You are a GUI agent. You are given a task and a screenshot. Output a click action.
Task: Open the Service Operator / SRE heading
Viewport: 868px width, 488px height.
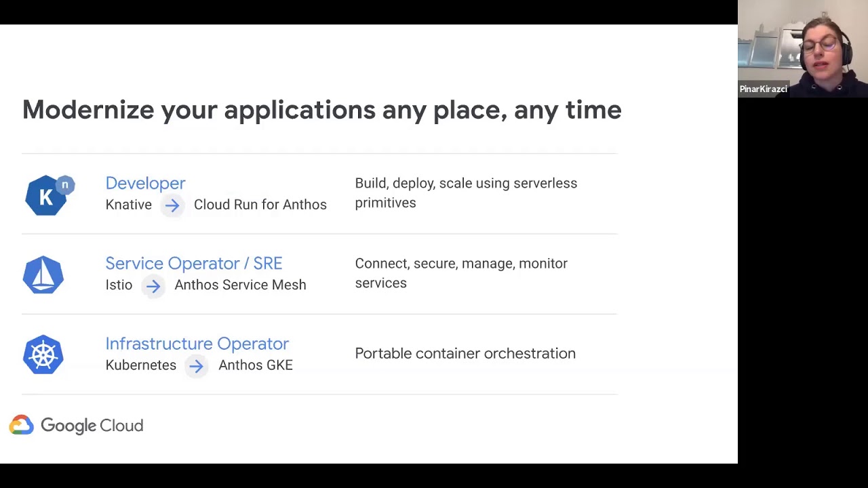click(x=193, y=263)
